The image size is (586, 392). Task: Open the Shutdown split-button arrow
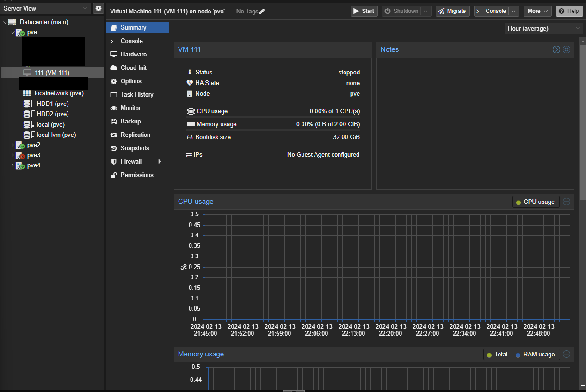(x=426, y=11)
